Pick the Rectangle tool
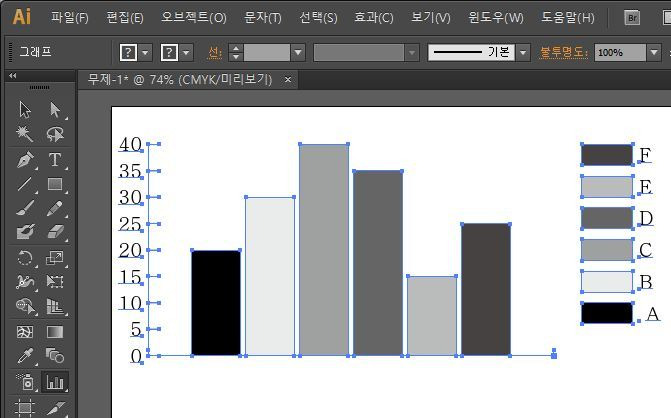The width and height of the screenshot is (671, 418). (55, 184)
